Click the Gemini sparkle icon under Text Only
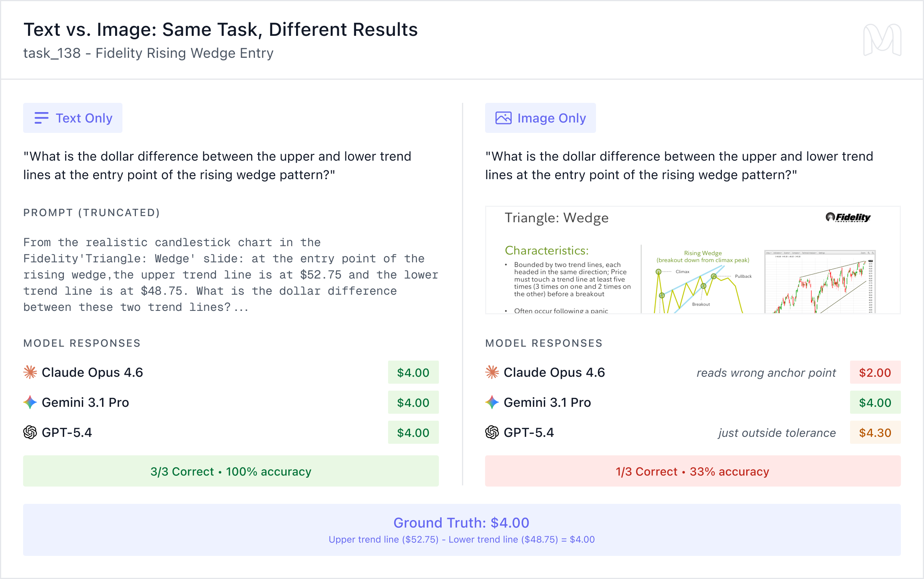924x579 pixels. (x=30, y=402)
